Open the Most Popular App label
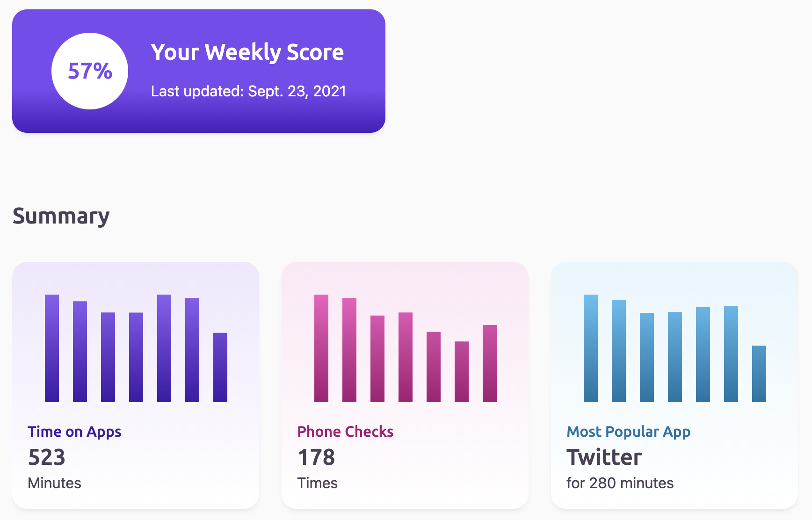This screenshot has width=812, height=520. tap(628, 431)
